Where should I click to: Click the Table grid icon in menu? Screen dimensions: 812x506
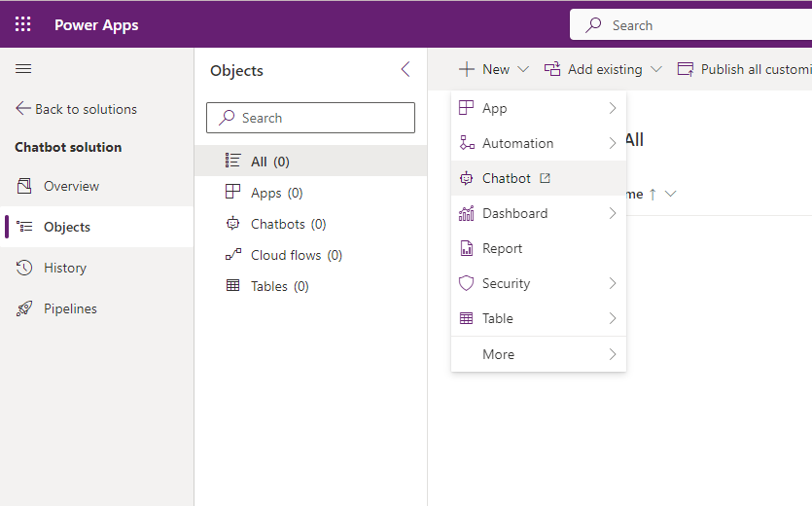tap(466, 318)
